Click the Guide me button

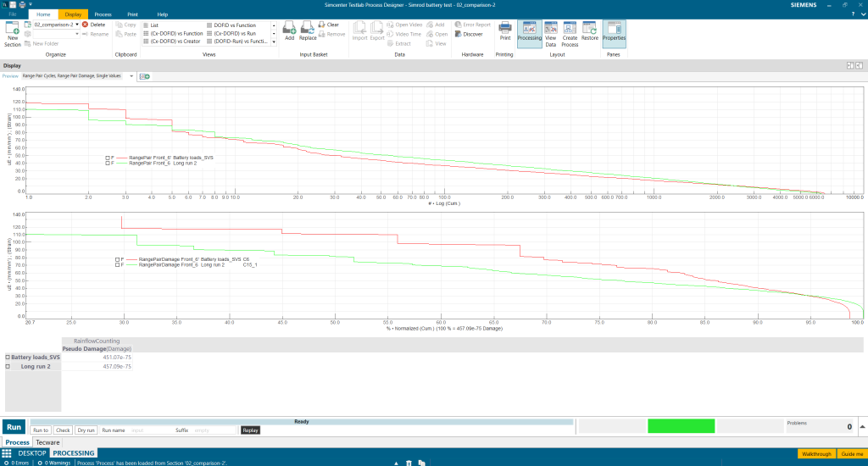852,454
